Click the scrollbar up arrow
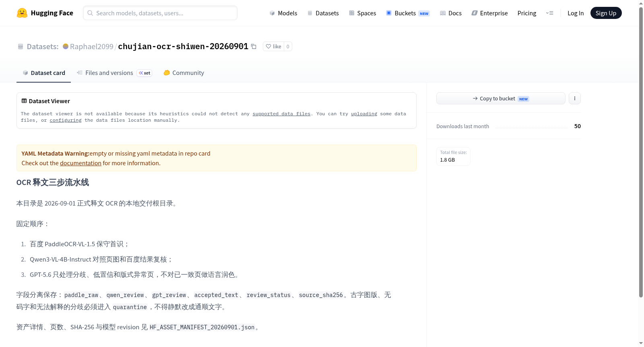Viewport: 644px width, 347px height. click(641, 3)
